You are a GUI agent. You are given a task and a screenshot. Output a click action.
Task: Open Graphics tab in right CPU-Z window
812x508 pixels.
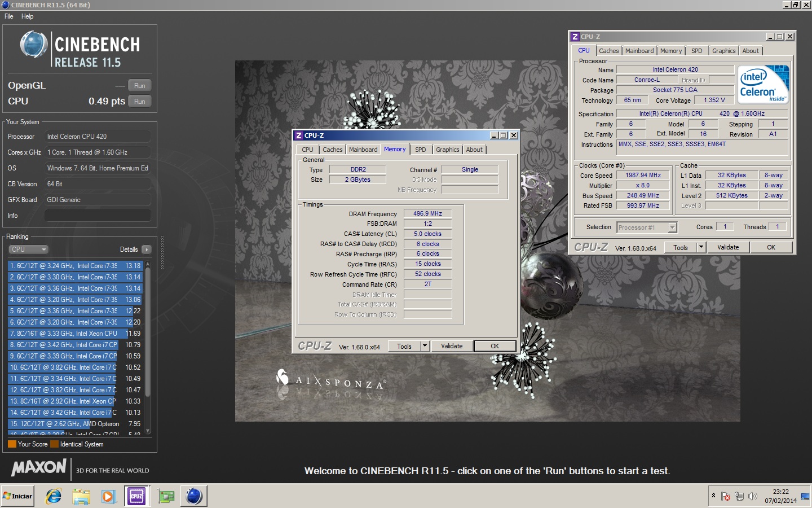point(724,51)
